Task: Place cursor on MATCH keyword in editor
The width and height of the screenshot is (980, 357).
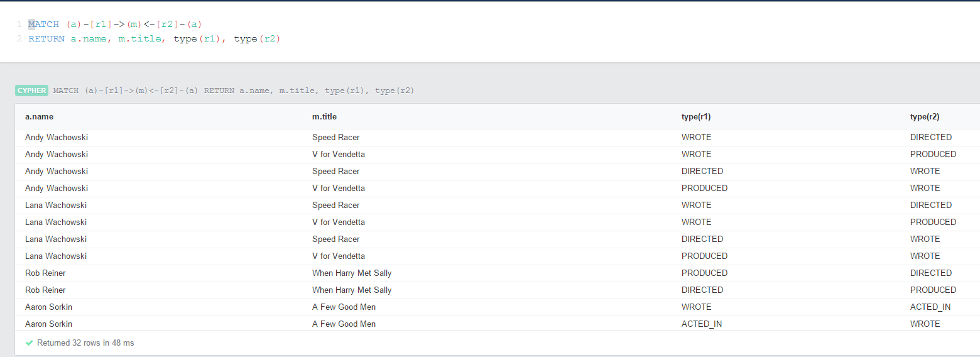Action: pyautogui.click(x=43, y=25)
